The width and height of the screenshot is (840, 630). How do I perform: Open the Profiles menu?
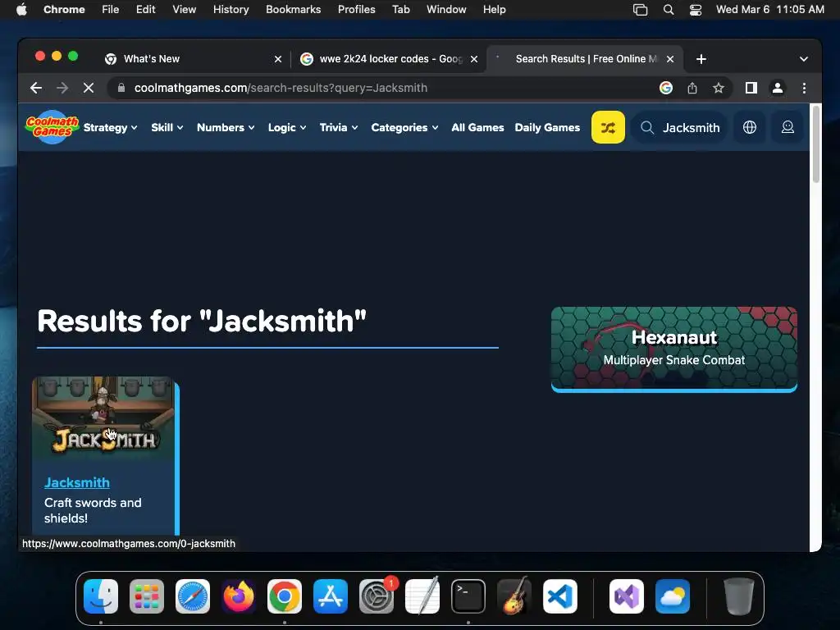pyautogui.click(x=356, y=10)
